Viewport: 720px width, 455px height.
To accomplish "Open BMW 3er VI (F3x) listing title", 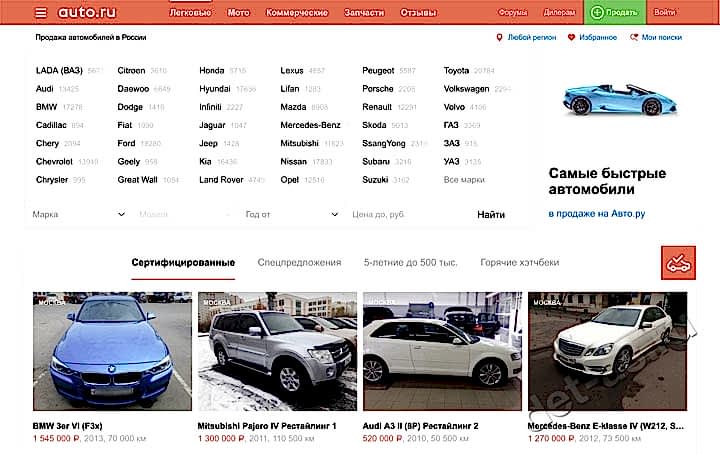I will pyautogui.click(x=68, y=426).
